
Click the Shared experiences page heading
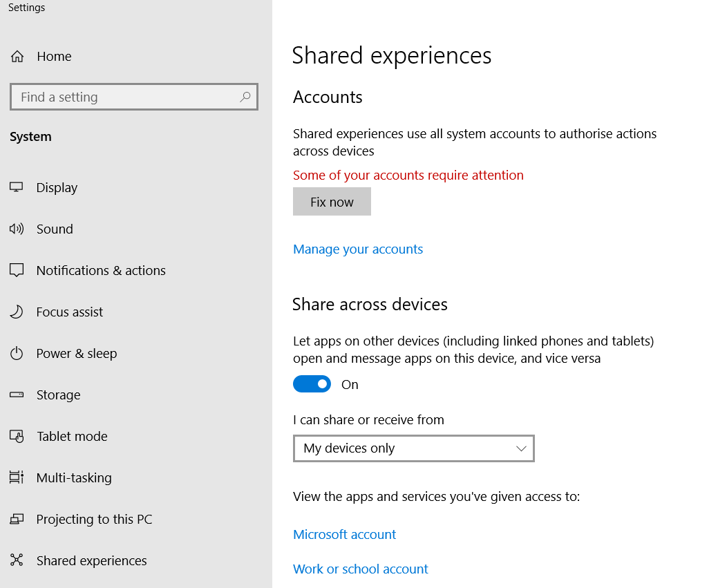(392, 56)
